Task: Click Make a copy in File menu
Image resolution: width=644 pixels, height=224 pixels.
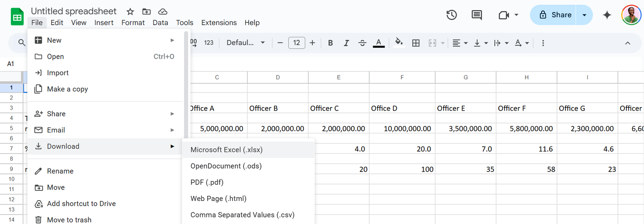Action: tap(67, 89)
